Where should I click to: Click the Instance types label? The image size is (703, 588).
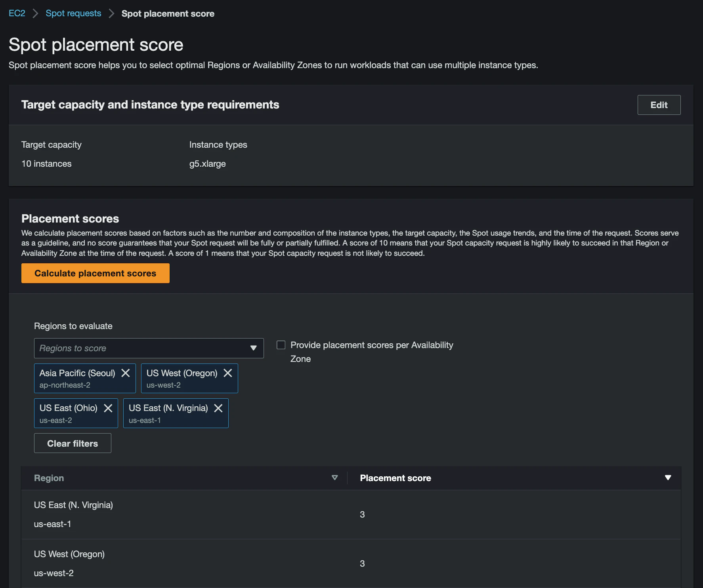tap(218, 145)
